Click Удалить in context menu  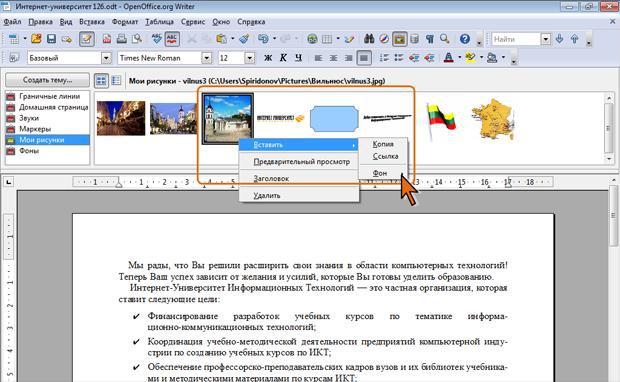click(x=299, y=195)
